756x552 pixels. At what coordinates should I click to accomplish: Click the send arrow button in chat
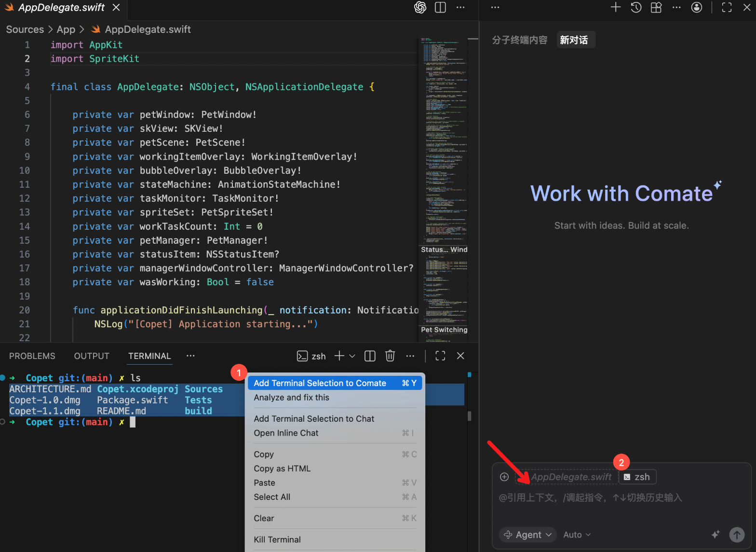coord(736,534)
